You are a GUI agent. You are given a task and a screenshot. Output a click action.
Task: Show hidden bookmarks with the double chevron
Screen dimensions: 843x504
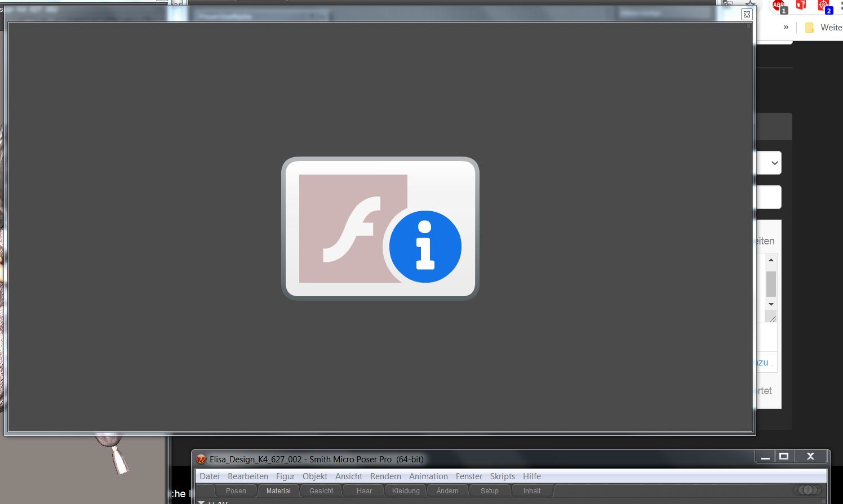point(786,27)
